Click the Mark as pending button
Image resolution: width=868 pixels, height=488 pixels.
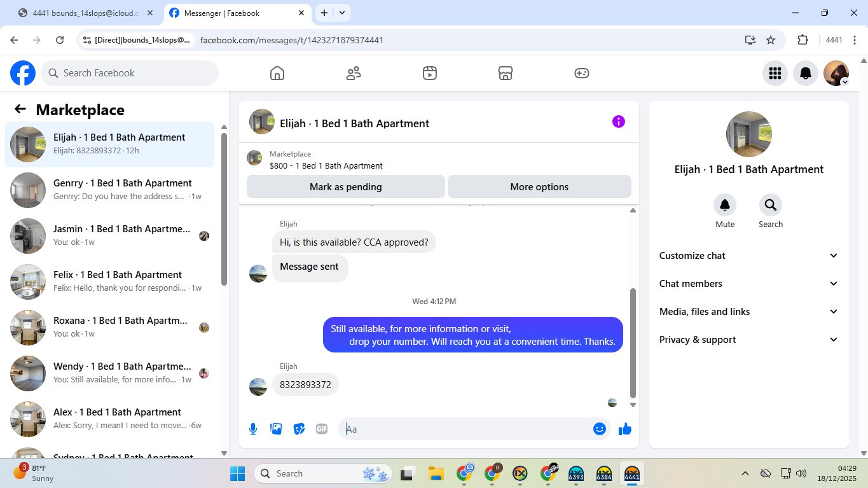point(346,187)
